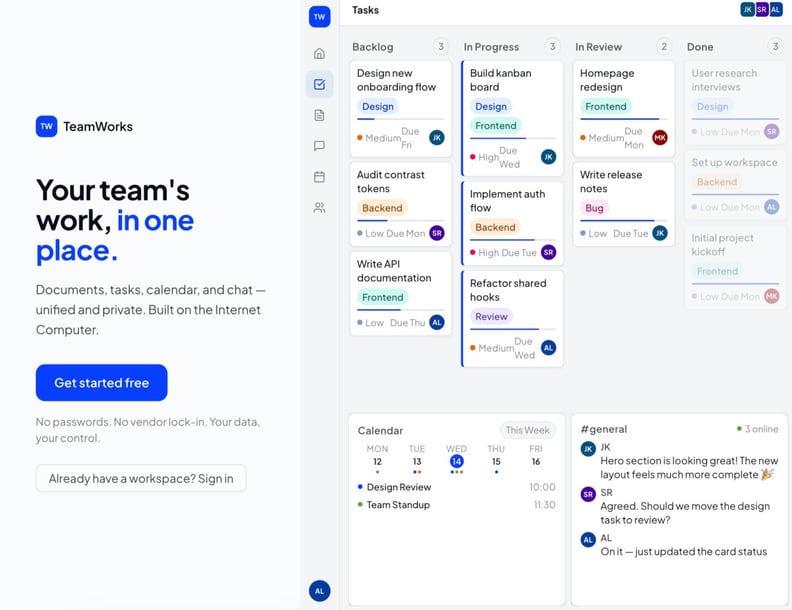
Task: Click the Backlog column heading
Action: pyautogui.click(x=373, y=47)
